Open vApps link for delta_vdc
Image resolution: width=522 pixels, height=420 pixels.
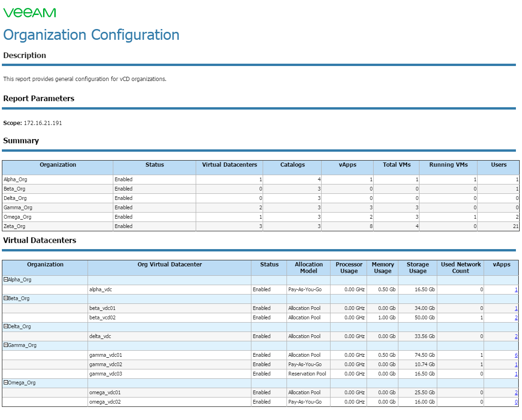click(516, 336)
